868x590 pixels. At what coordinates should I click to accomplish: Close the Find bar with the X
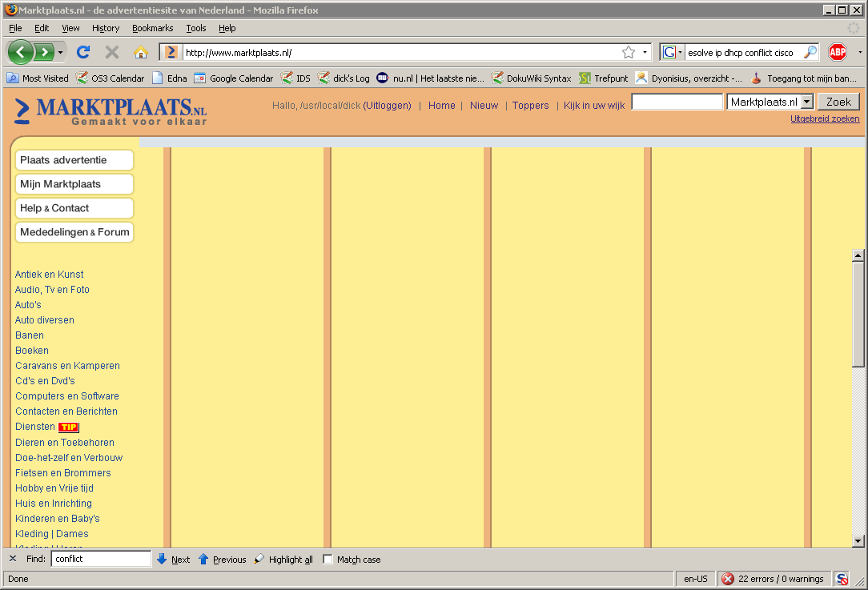tap(14, 559)
